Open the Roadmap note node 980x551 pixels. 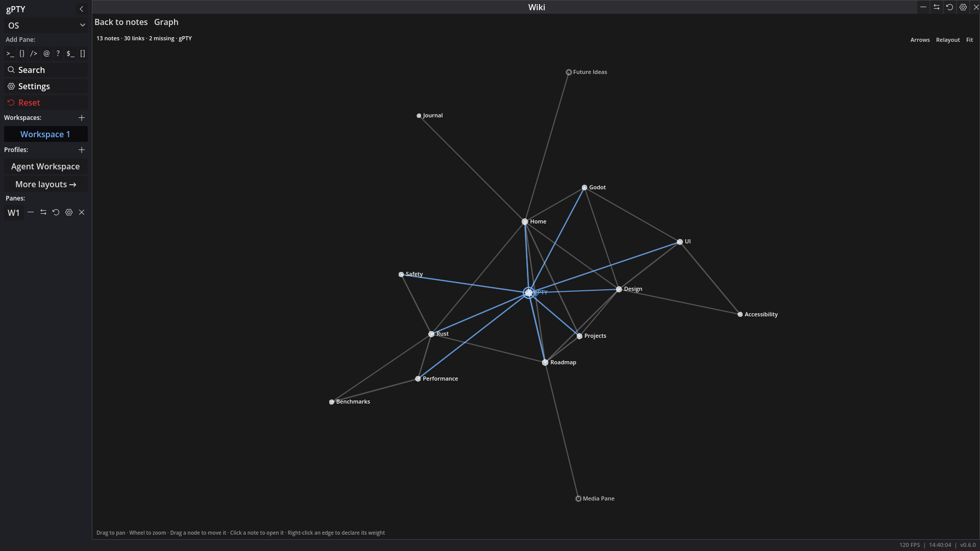click(545, 363)
